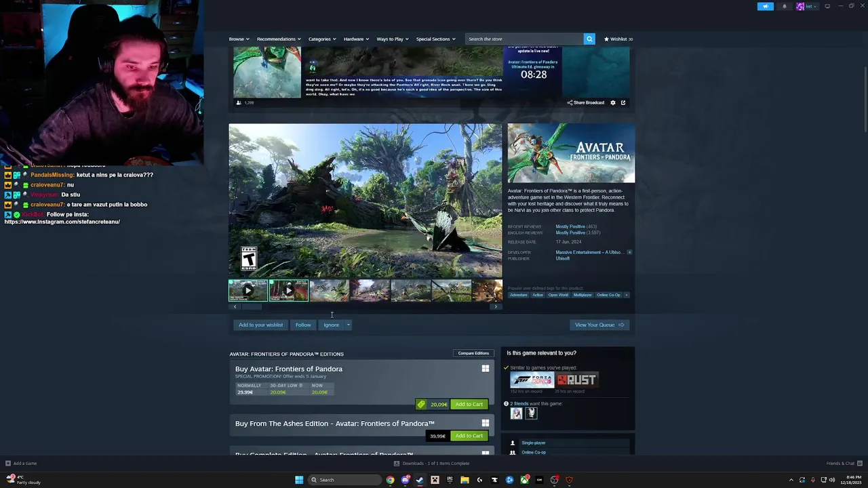The height and width of the screenshot is (488, 868).
Task: Play the first trailer thumbnail
Action: point(248,290)
